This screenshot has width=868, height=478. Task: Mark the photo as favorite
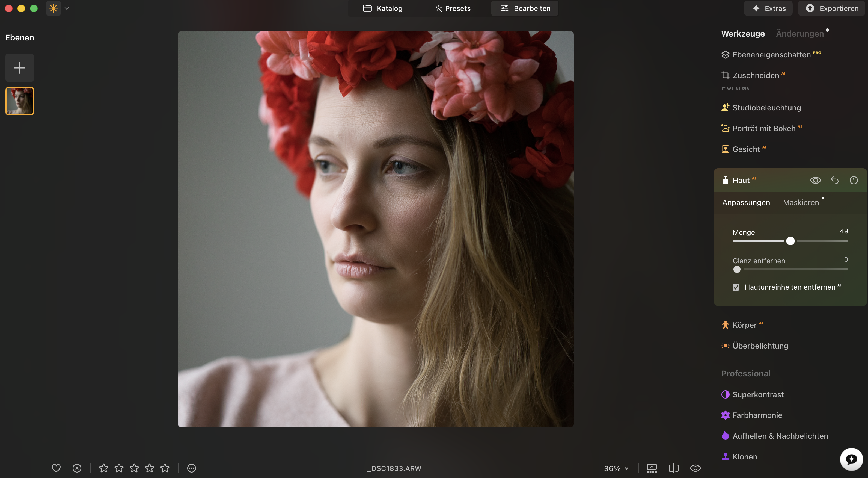click(x=56, y=468)
